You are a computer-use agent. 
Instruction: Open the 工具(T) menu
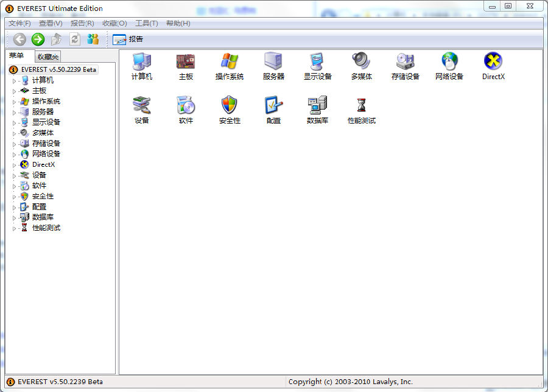click(146, 23)
